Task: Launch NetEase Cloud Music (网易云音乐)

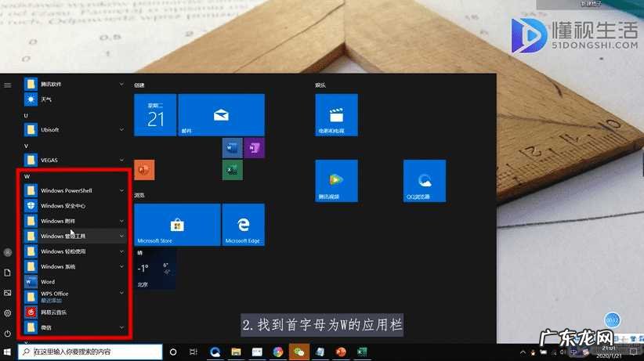Action: [x=53, y=312]
